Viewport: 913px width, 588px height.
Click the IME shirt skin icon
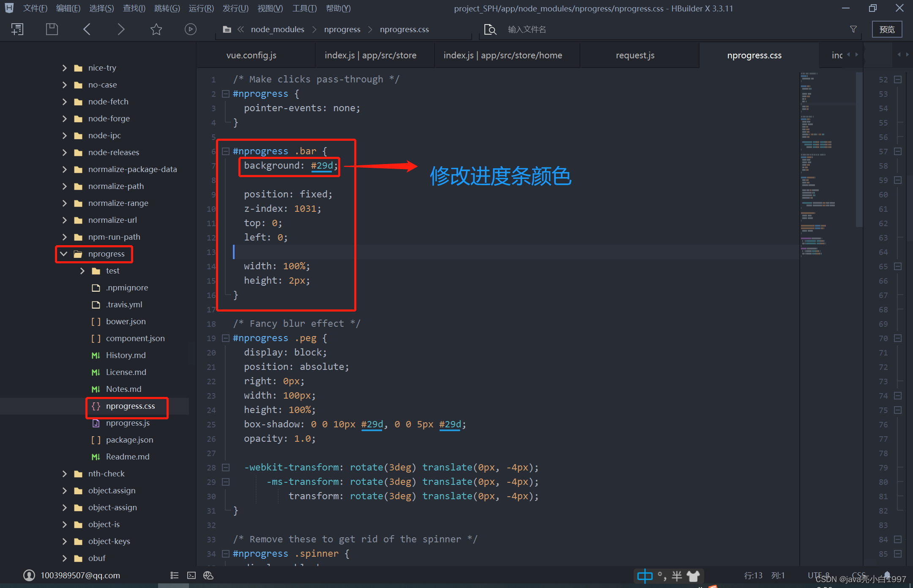(x=693, y=576)
